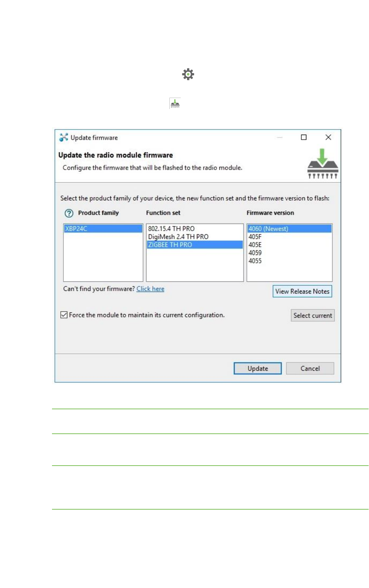The height and width of the screenshot is (588, 369).
Task: Toggle Force the module to maintain configuration checkbox
Action: pyautogui.click(x=64, y=315)
